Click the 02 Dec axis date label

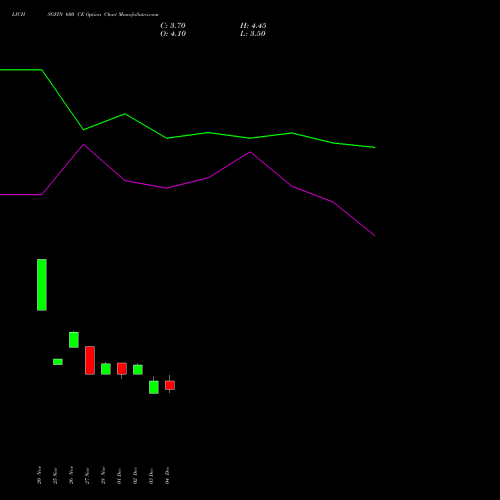click(135, 475)
